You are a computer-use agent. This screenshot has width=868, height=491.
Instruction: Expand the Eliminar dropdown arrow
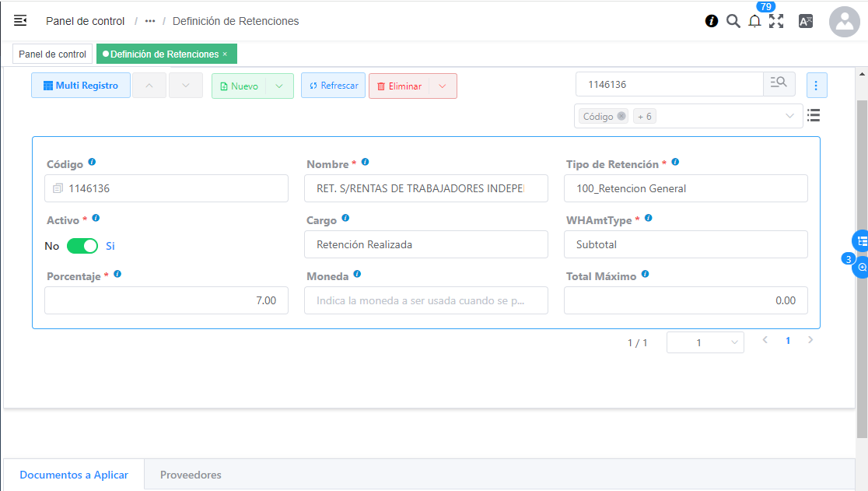[x=443, y=86]
